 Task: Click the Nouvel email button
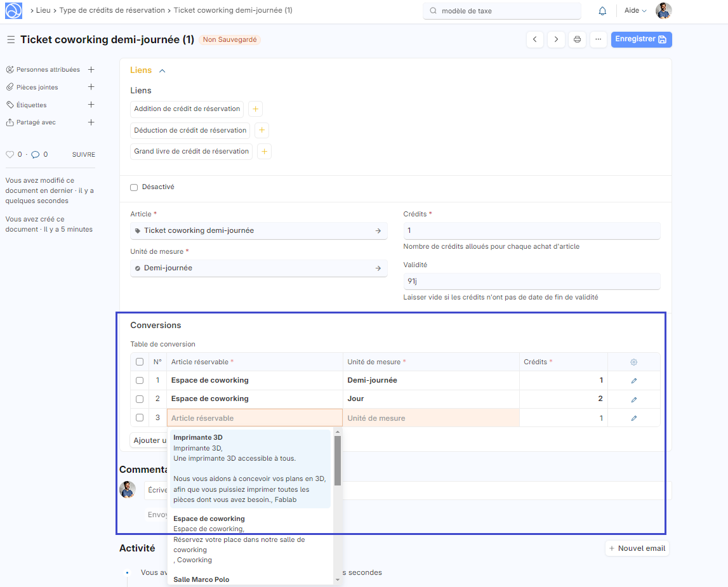pos(637,548)
